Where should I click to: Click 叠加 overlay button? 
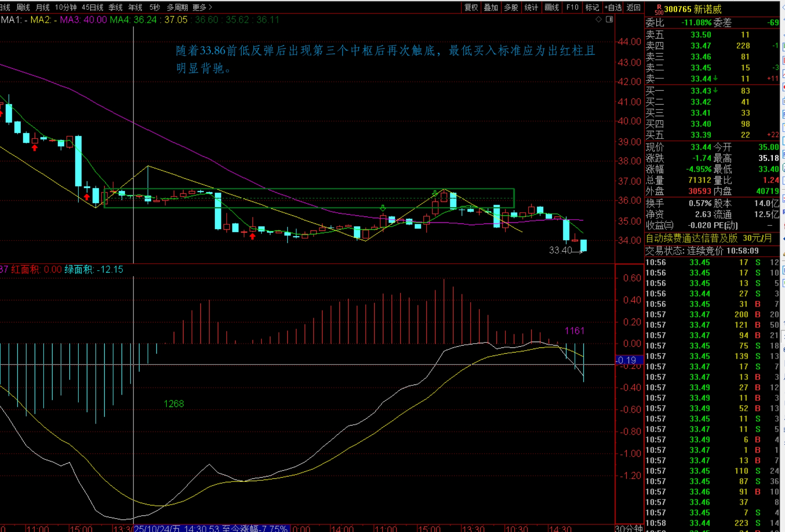pos(491,7)
